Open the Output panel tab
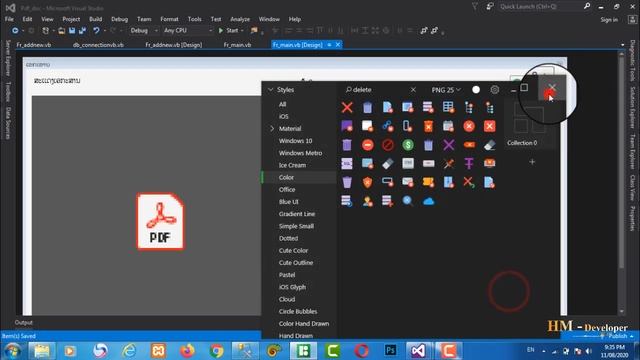Image resolution: width=640 pixels, height=360 pixels. [24, 322]
